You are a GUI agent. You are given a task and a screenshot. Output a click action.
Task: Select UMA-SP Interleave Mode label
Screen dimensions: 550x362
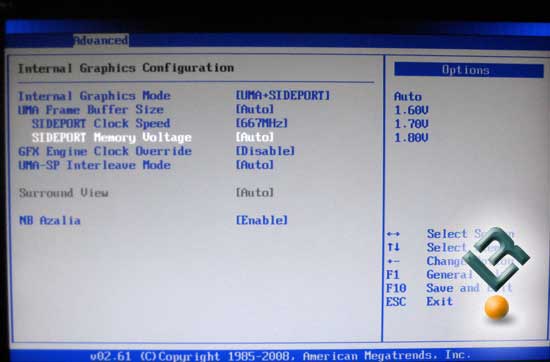coord(94,165)
